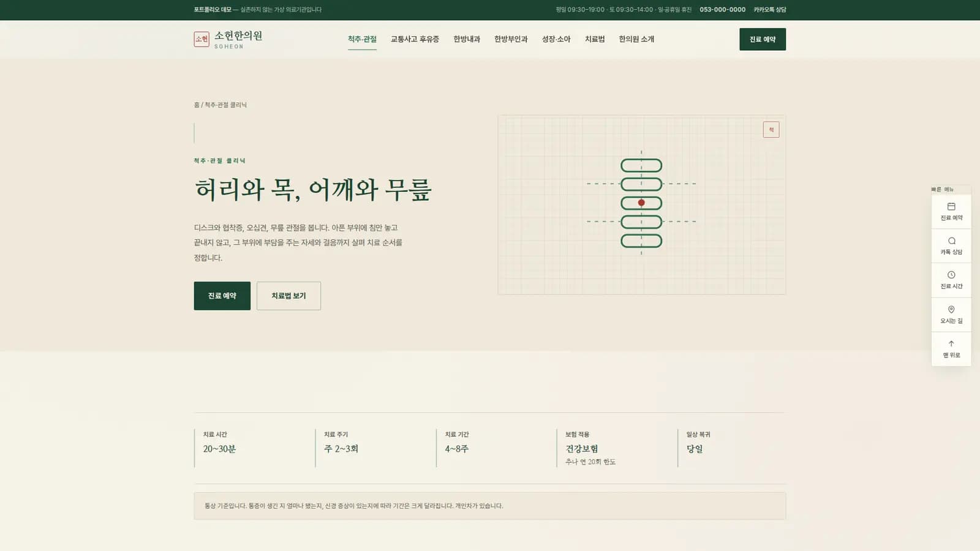
Task: Open the 척추·관절 menu item
Action: pyautogui.click(x=362, y=39)
